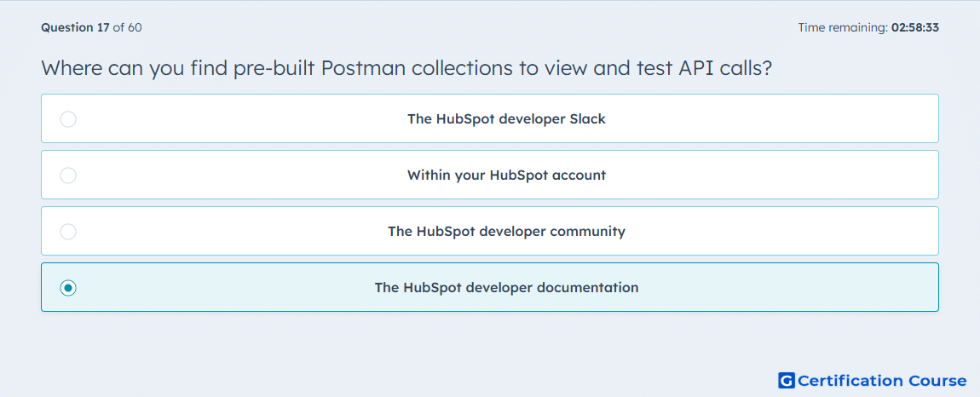Pick the HubSpot developer community radio circle
This screenshot has height=397, width=980.
(68, 232)
